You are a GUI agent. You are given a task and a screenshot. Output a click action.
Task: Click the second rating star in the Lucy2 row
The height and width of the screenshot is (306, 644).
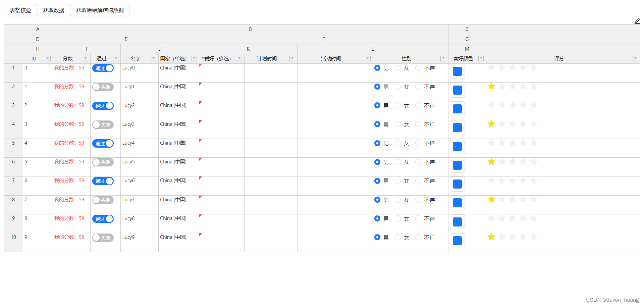502,105
